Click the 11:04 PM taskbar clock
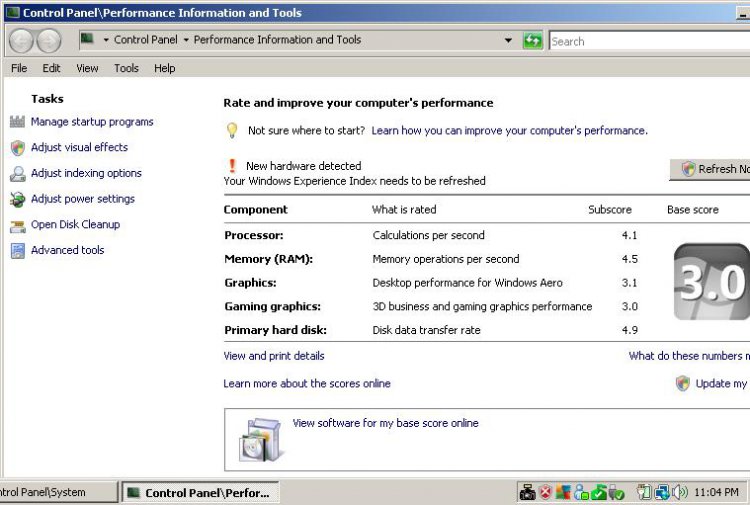Viewport: 750px width, 505px height. coord(716,492)
